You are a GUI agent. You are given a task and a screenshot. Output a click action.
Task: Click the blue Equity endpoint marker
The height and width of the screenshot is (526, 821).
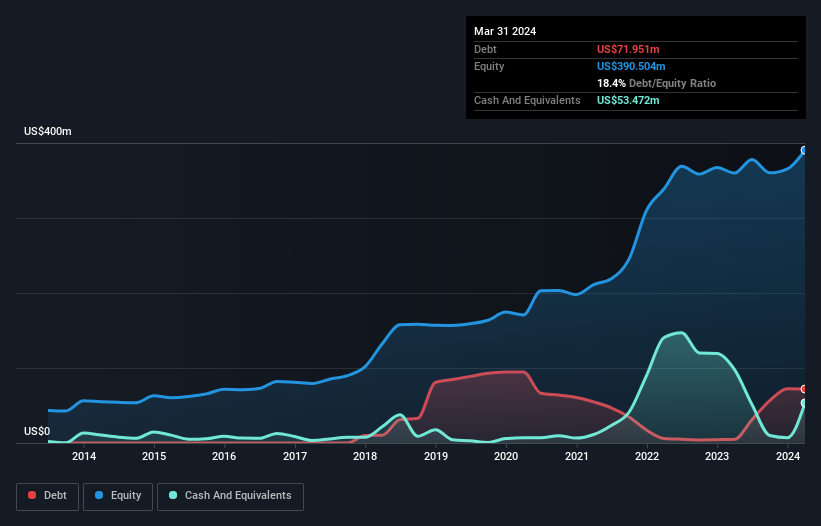tap(804, 150)
